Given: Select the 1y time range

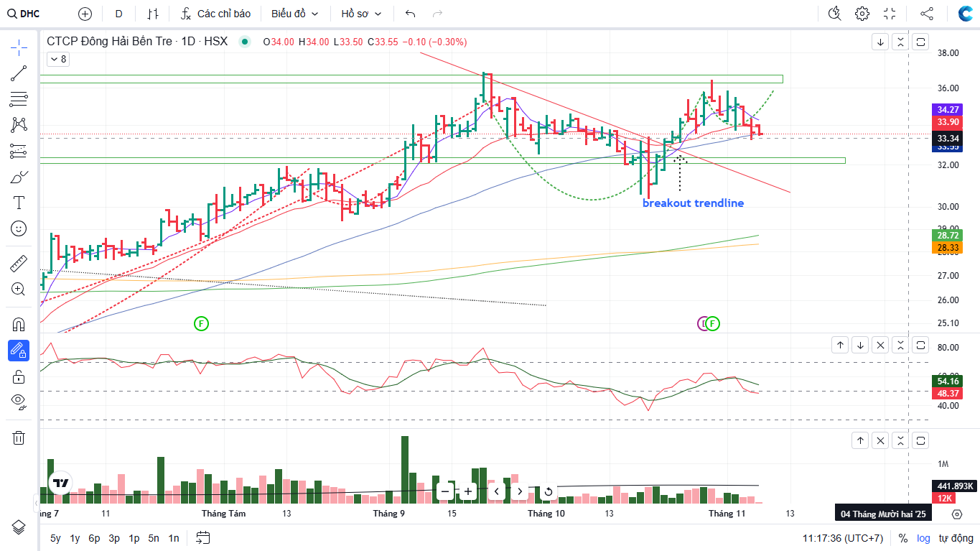Looking at the screenshot, I should coord(75,538).
